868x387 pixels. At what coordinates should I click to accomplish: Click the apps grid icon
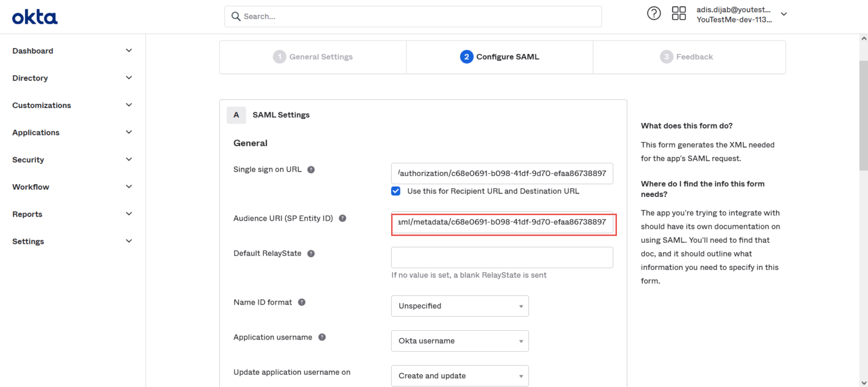tap(679, 13)
